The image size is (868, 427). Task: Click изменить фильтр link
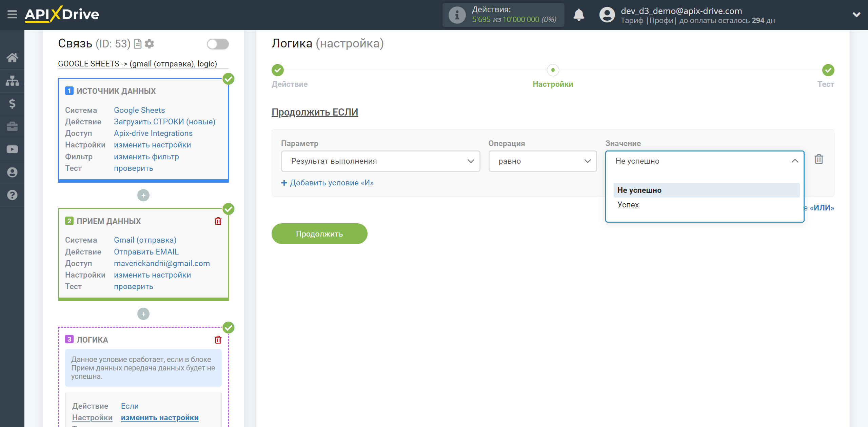coord(146,157)
